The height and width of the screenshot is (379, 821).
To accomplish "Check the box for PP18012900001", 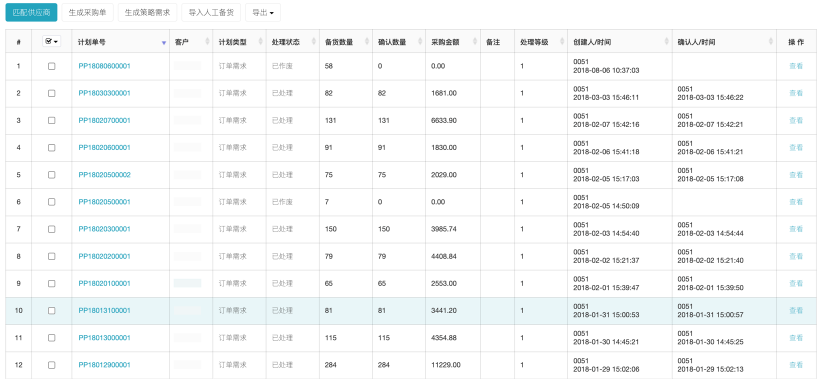I will (x=51, y=365).
